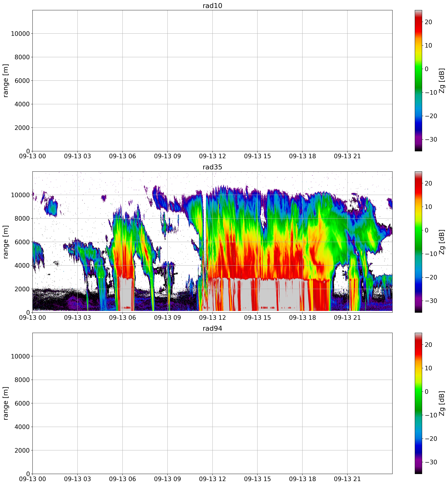Screen dimensions: 448x485
Task: Click the rad35 colorbar near 20 dB
Action: click(x=418, y=183)
